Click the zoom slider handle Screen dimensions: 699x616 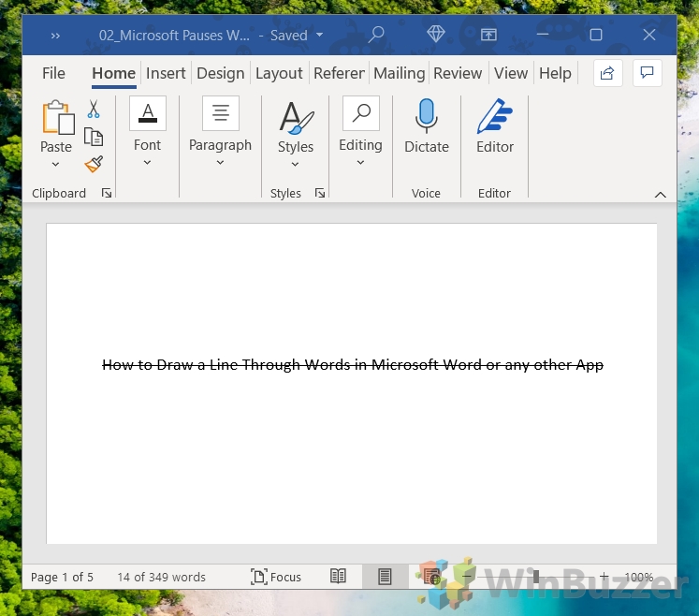[536, 577]
